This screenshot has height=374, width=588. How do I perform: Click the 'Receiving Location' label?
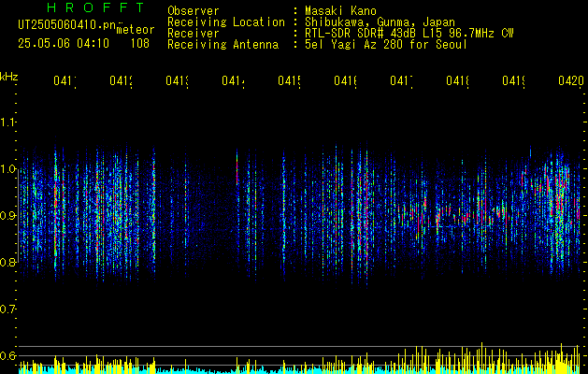(226, 22)
